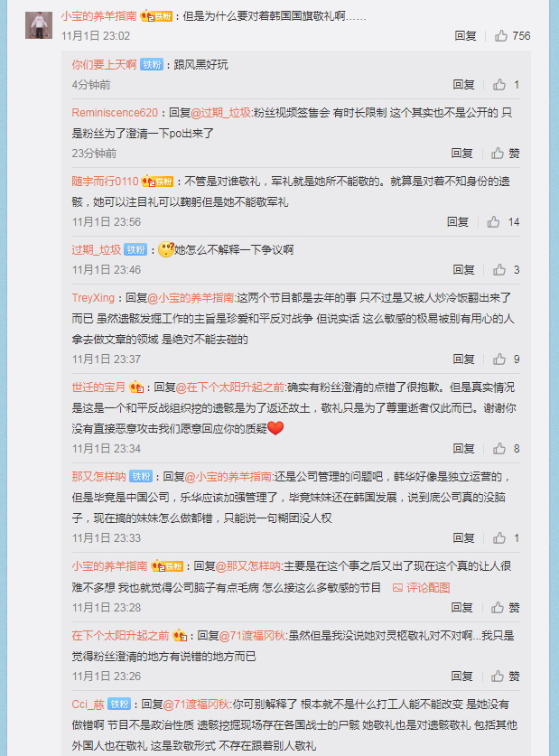Like the top comment with 756 likes
Screen dimensions: 559x756
click(501, 36)
